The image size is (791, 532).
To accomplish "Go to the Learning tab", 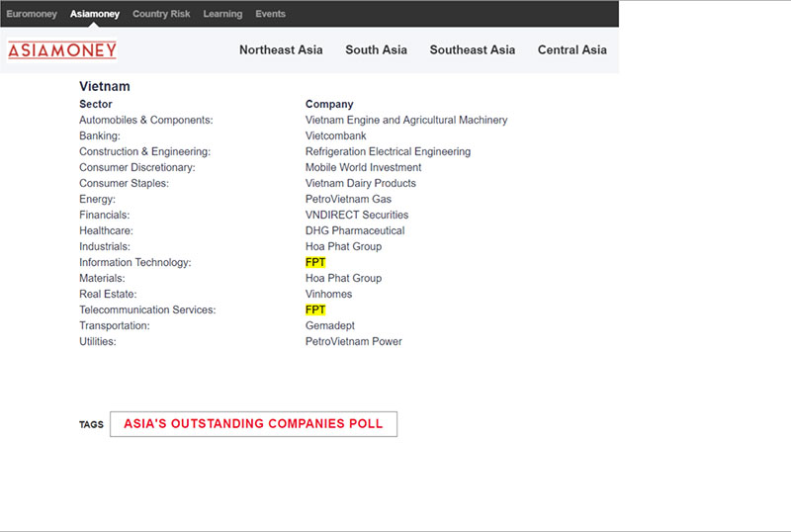I will pyautogui.click(x=222, y=14).
